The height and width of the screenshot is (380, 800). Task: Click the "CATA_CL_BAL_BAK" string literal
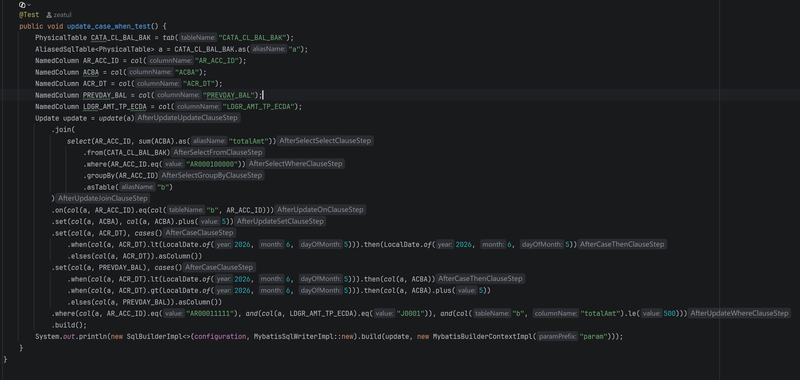pos(253,38)
